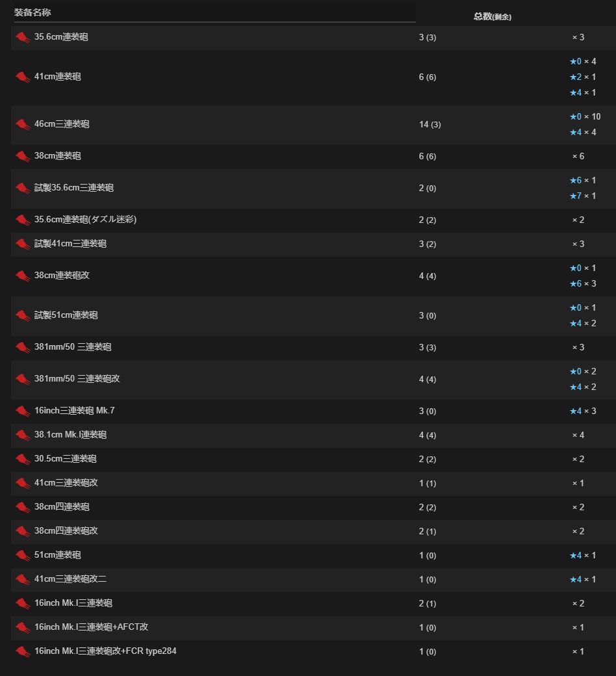Click the icon beside 41cm三連装砲改二
This screenshot has height=676, width=616.
point(23,580)
